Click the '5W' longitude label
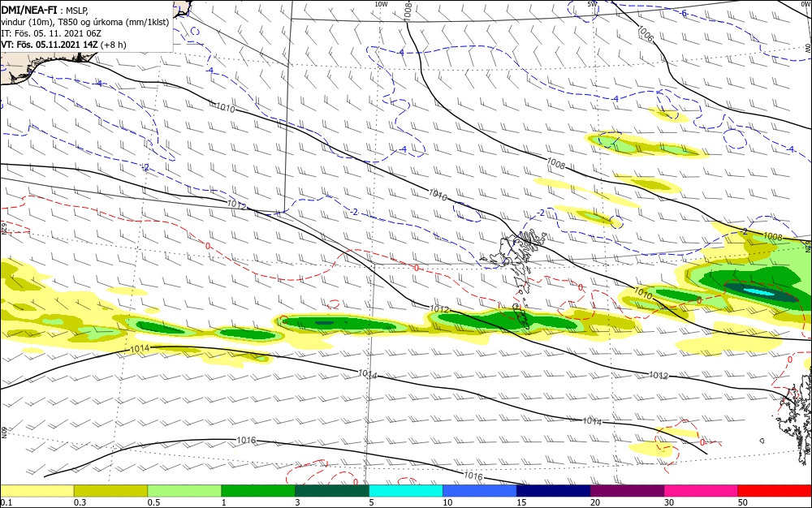This screenshot has width=812, height=508. click(x=592, y=4)
